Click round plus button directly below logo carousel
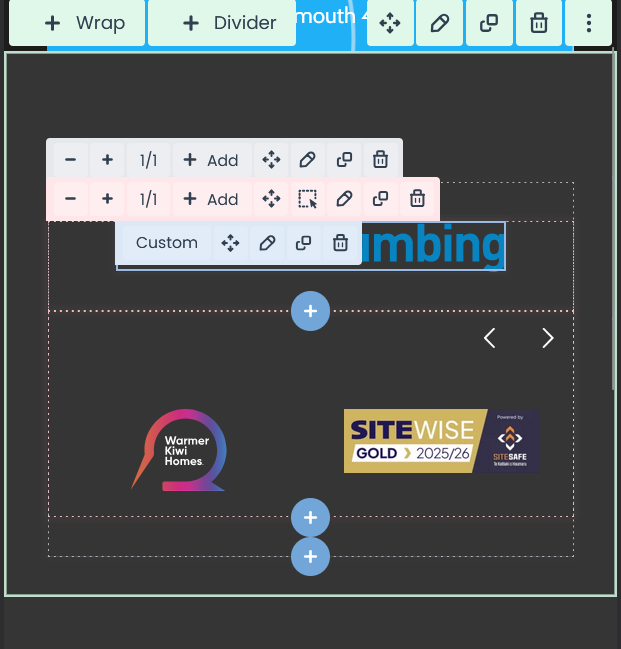 (x=310, y=517)
